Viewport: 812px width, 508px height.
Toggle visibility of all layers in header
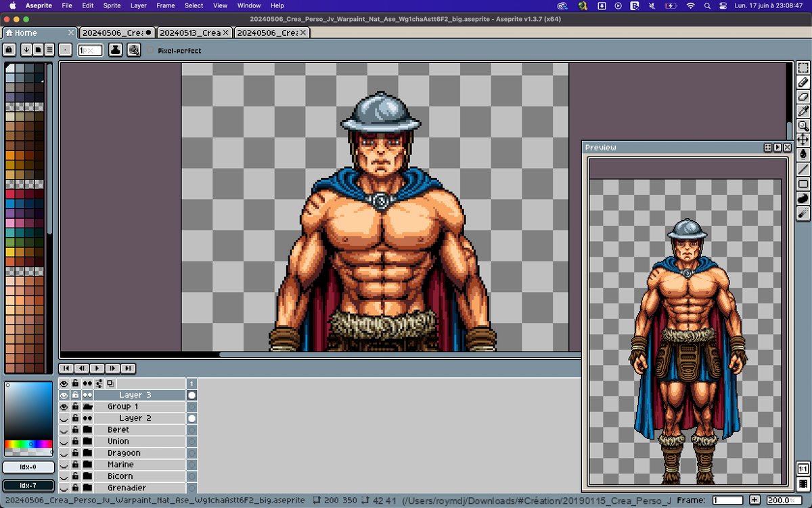pyautogui.click(x=64, y=383)
